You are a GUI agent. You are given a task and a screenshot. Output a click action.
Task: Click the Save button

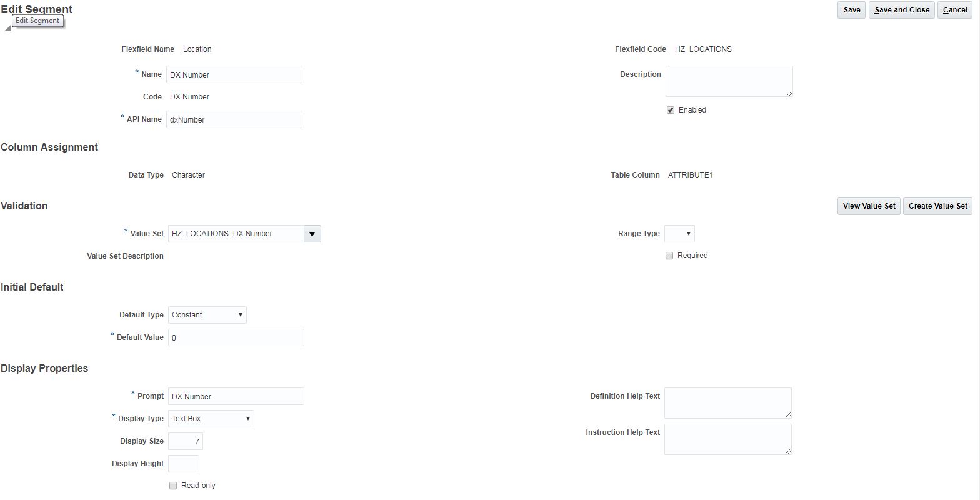(851, 10)
